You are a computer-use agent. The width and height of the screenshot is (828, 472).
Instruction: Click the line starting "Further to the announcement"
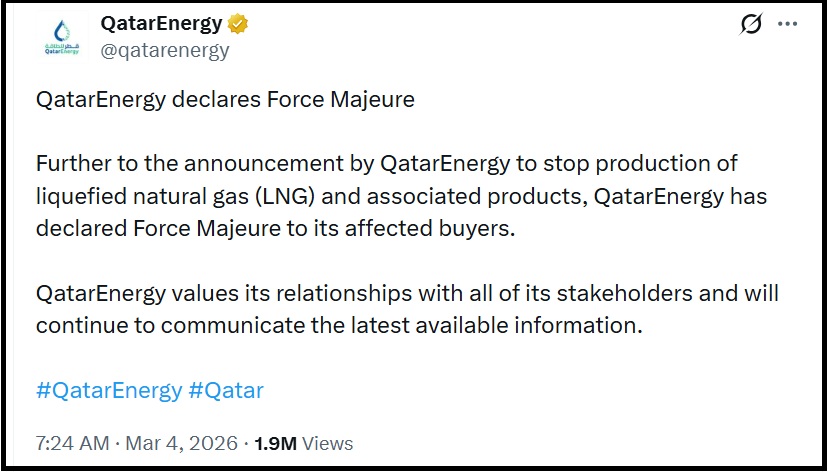[x=386, y=164]
